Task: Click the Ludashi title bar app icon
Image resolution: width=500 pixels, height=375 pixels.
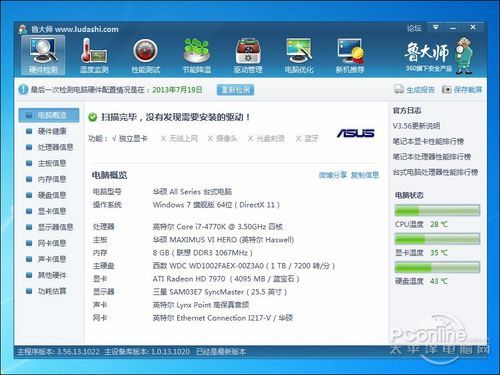Action: click(23, 29)
